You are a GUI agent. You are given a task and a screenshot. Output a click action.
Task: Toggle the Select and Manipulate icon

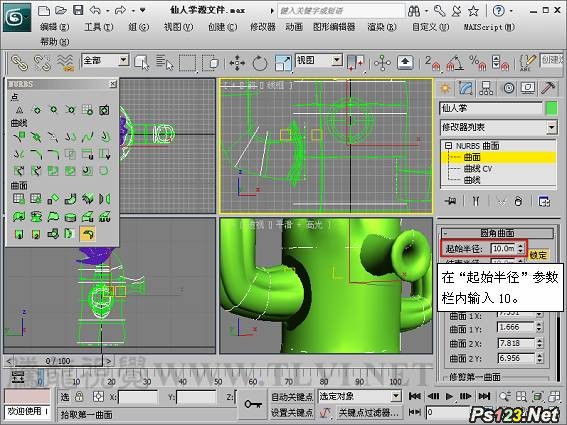(x=382, y=63)
